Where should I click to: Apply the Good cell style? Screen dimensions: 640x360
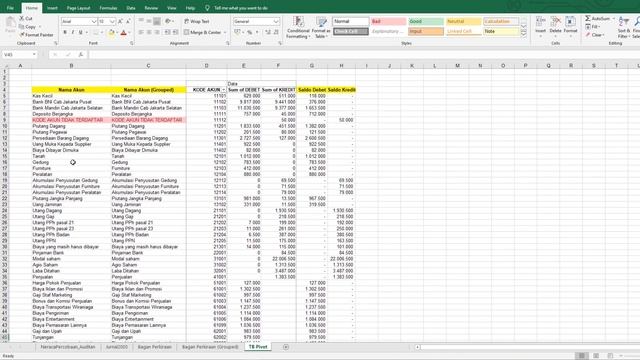pyautogui.click(x=426, y=21)
